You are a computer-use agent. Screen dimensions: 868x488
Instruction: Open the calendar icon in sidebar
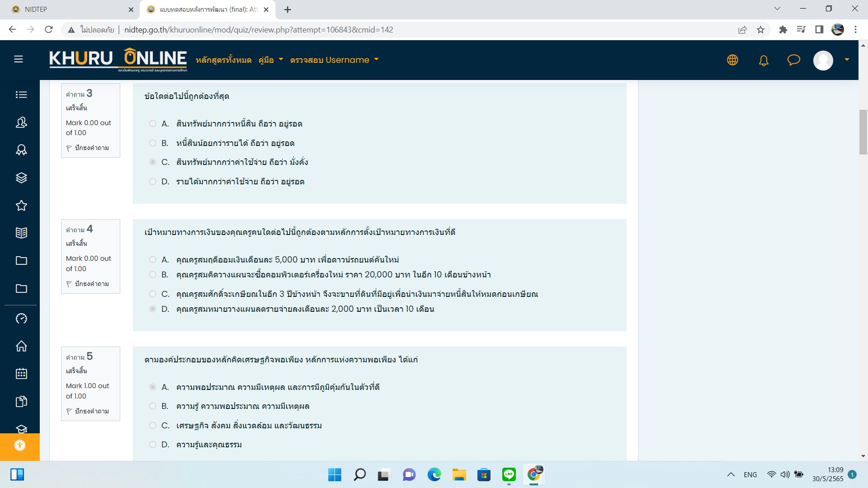(x=21, y=374)
